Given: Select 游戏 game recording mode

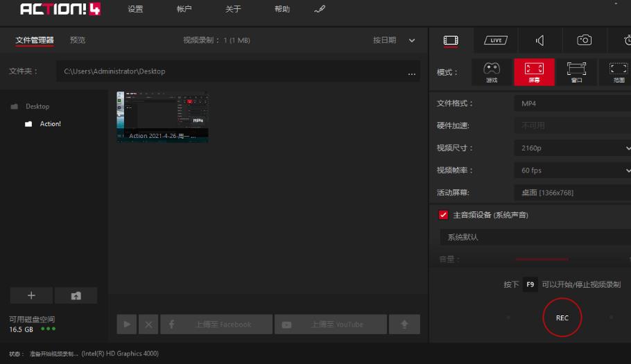Looking at the screenshot, I should pos(492,72).
